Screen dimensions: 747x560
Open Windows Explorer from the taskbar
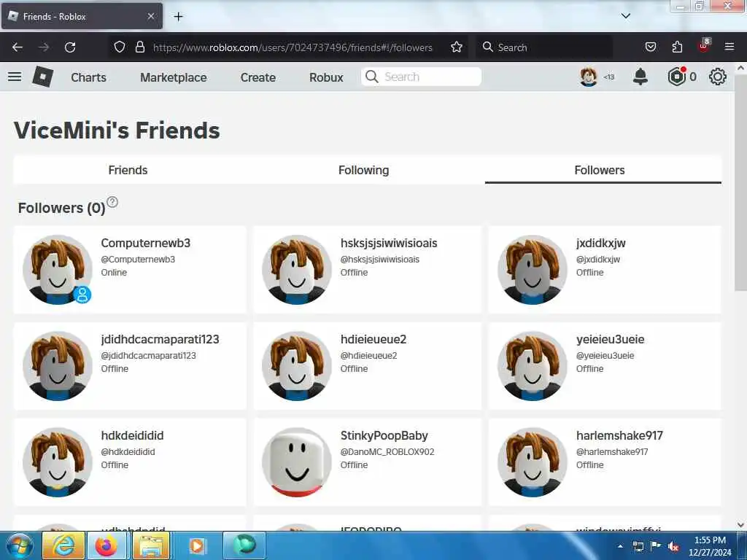[150, 545]
